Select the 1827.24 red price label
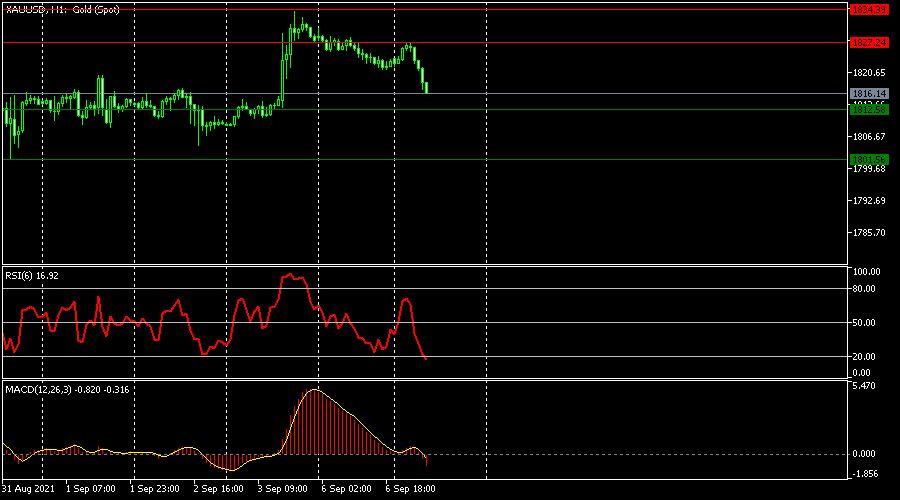This screenshot has width=900, height=500. point(869,42)
